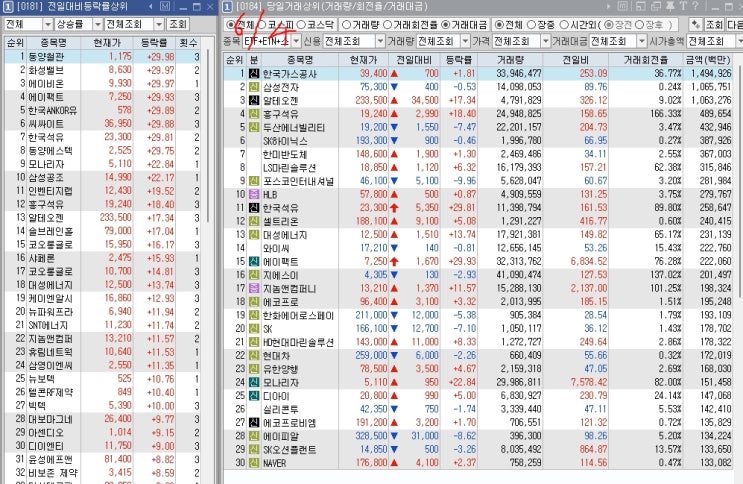Image resolution: width=743 pixels, height=484 pixels.
Task: Click 현대차 in the 0184 table
Action: click(x=277, y=355)
